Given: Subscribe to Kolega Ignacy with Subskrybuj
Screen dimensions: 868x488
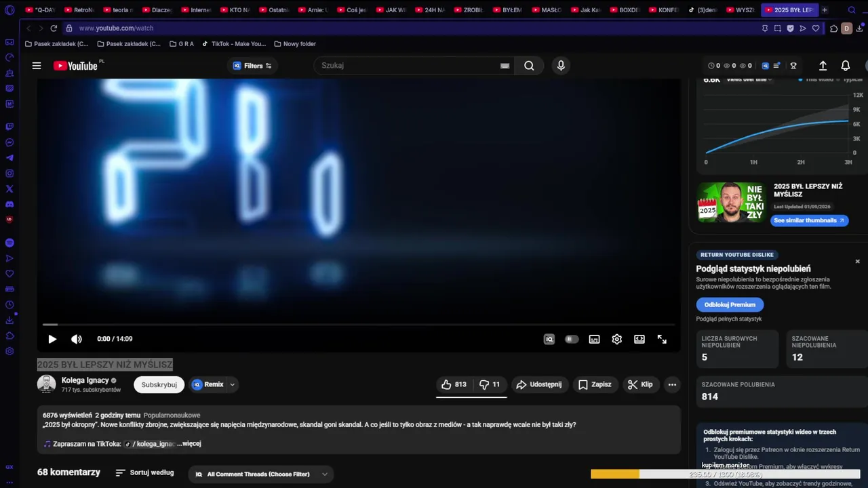Looking at the screenshot, I should (159, 384).
